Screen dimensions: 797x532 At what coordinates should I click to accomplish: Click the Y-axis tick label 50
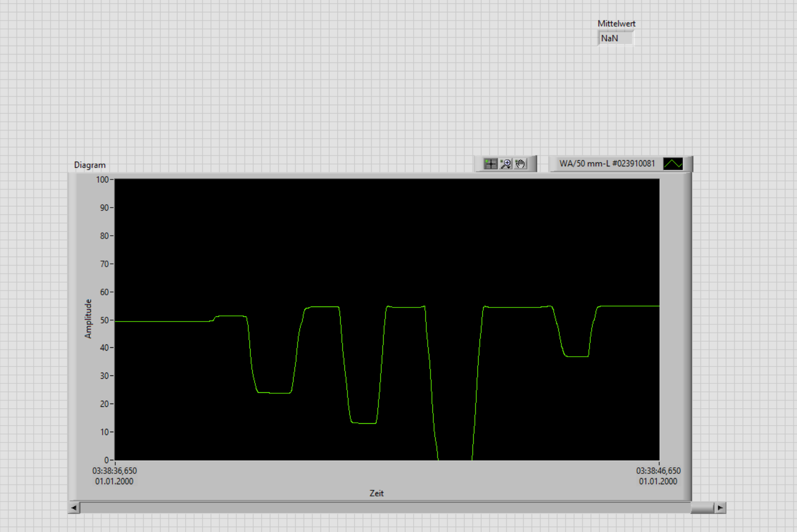coord(104,320)
